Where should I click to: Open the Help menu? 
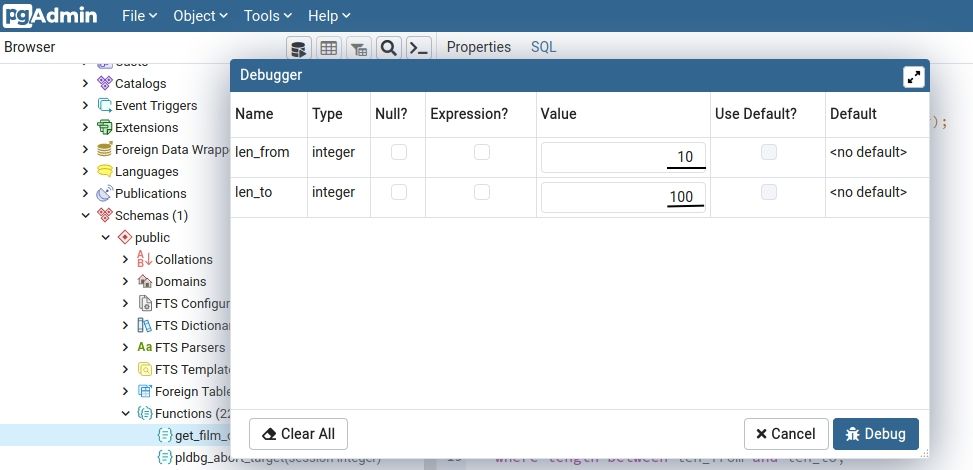[x=329, y=16]
